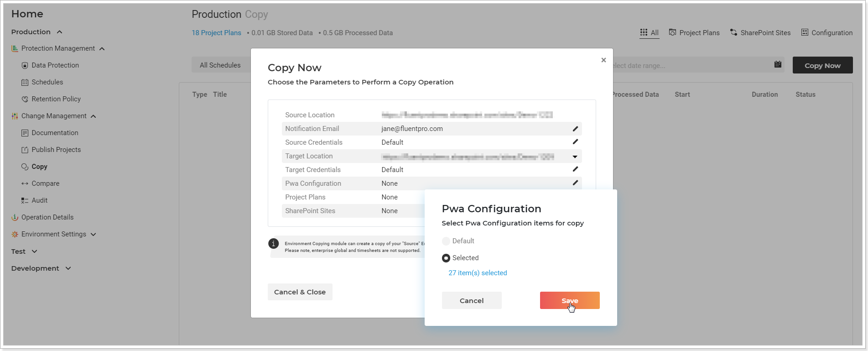Open the date range calendar icon
868x351 pixels.
point(778,64)
